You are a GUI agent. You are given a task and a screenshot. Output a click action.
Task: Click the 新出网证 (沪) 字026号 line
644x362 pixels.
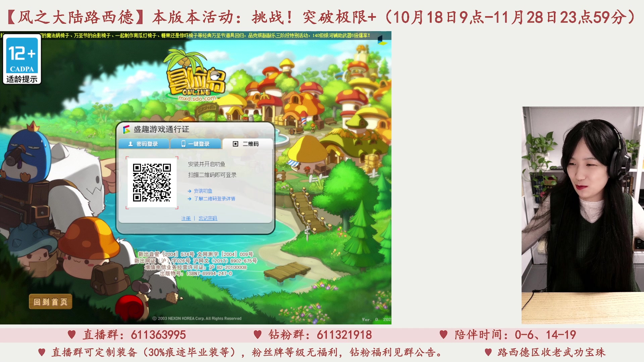[196, 261]
